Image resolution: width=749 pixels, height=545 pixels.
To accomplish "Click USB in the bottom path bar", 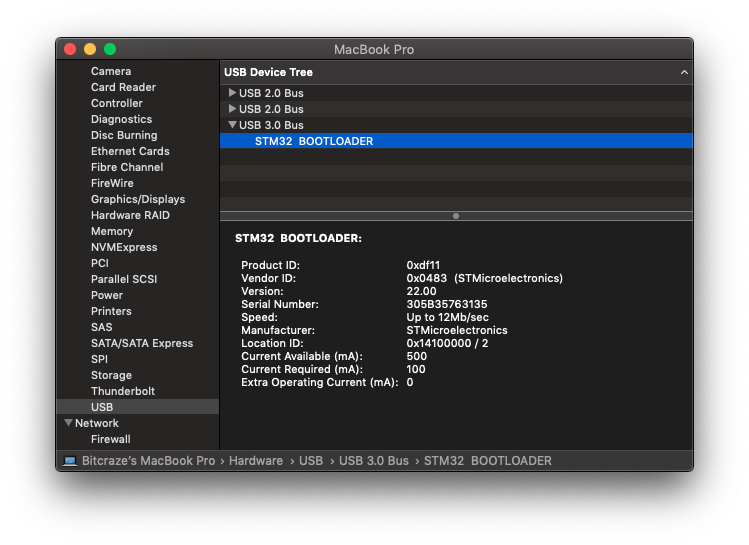I will tap(311, 461).
